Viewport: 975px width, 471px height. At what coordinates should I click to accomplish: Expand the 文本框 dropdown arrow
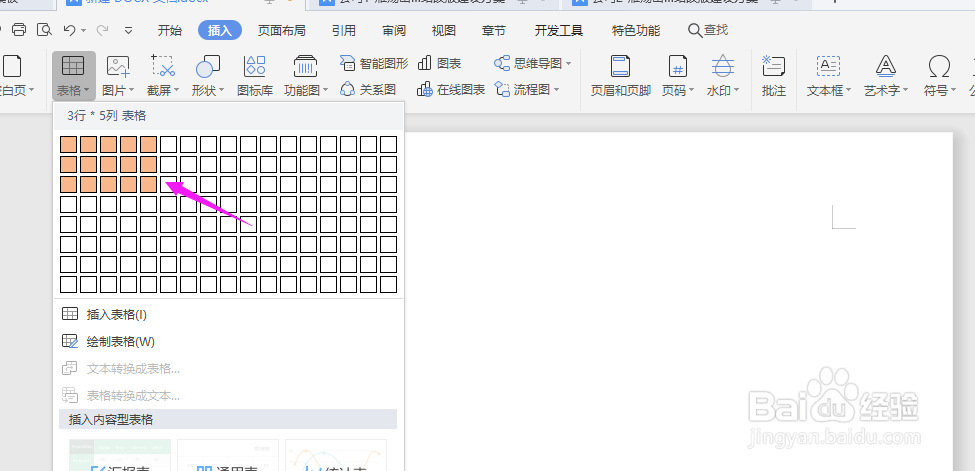848,91
